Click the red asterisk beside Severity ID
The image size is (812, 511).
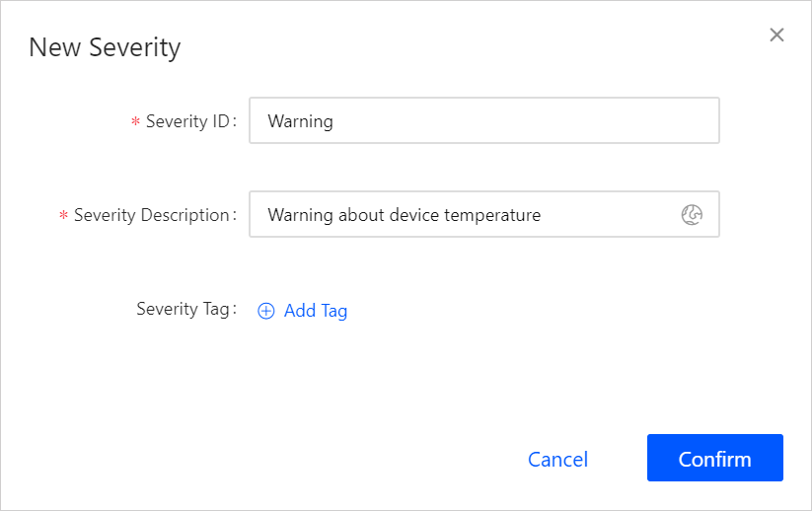point(135,122)
